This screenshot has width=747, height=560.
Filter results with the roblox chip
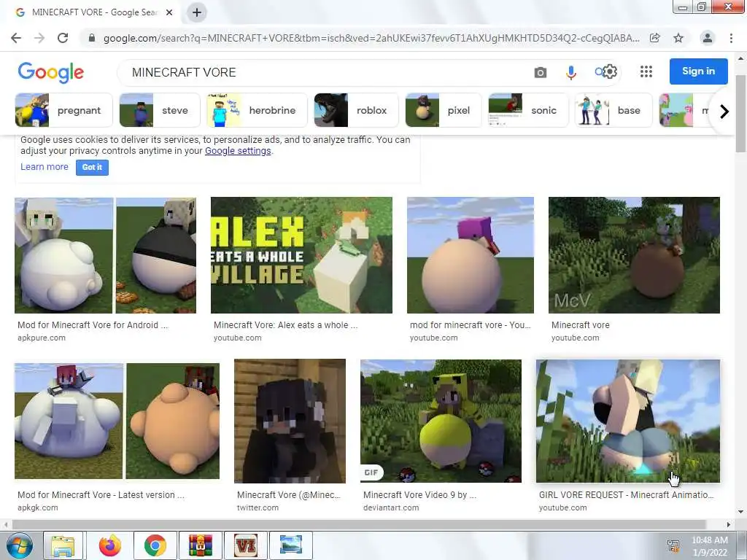[x=356, y=111]
